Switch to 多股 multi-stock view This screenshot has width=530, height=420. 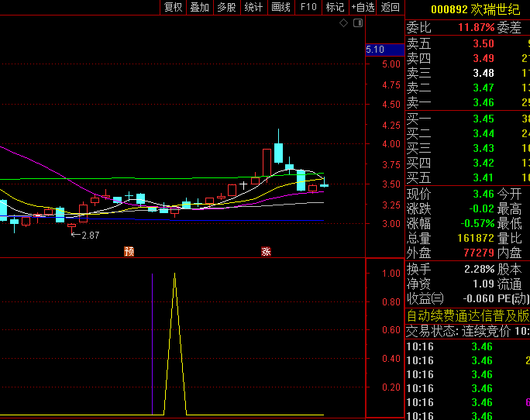pos(226,7)
